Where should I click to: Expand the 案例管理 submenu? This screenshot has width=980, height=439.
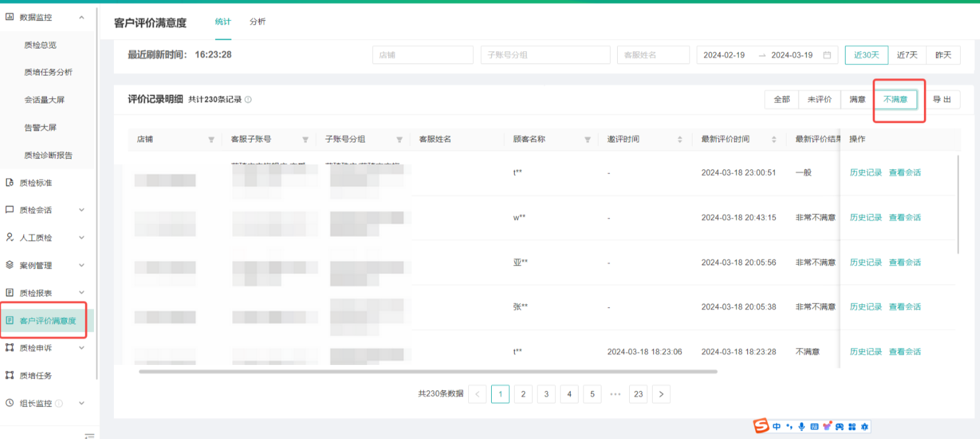point(81,266)
